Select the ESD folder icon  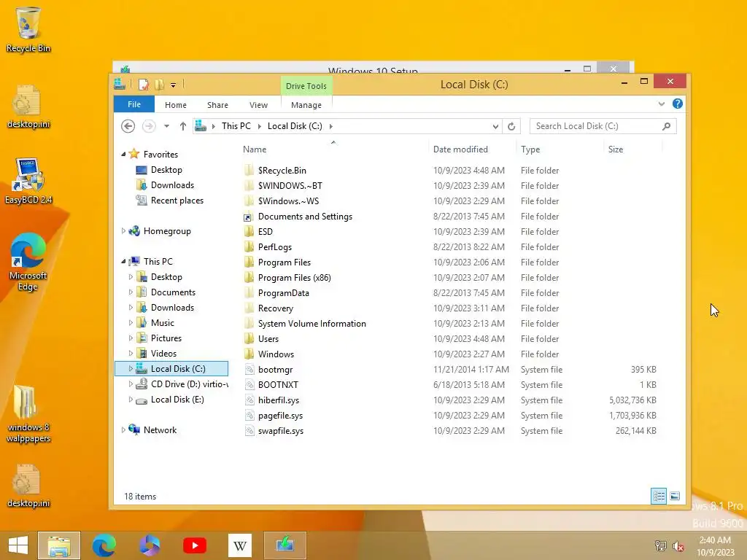click(x=249, y=232)
